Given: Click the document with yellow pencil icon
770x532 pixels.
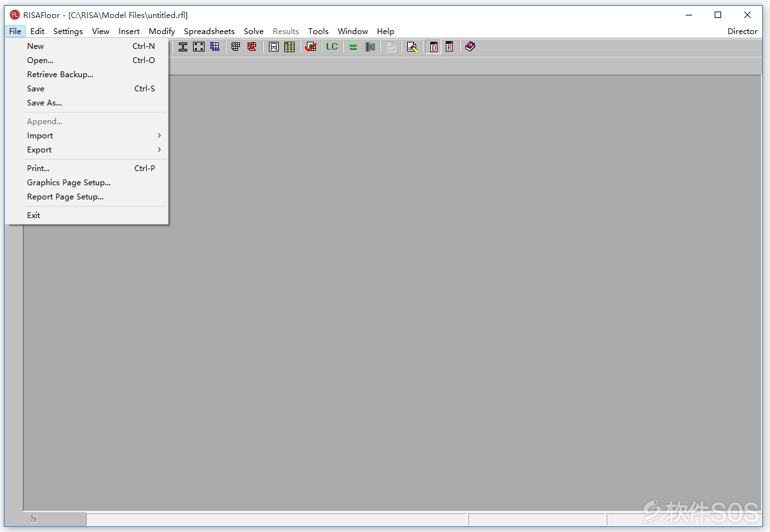Looking at the screenshot, I should pyautogui.click(x=412, y=47).
